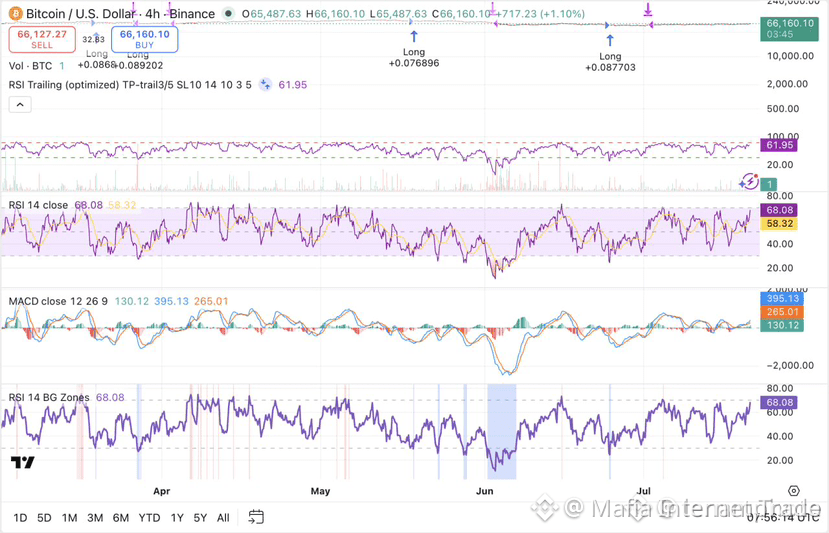
Task: Click the 66,160.10 BUY button
Action: click(144, 39)
